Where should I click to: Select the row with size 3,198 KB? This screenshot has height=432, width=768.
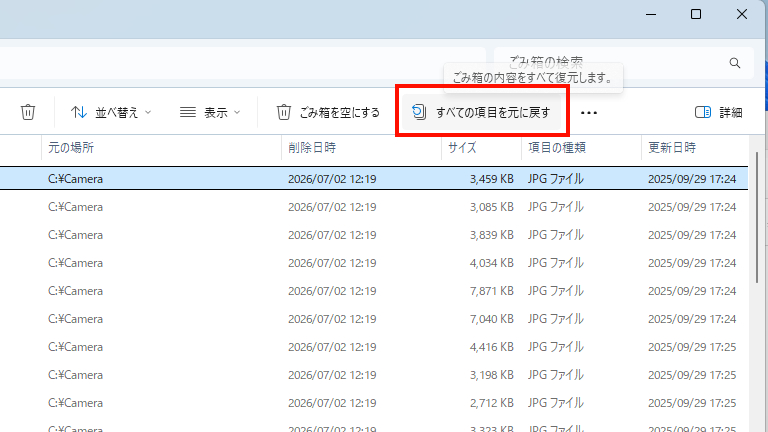tap(374, 374)
